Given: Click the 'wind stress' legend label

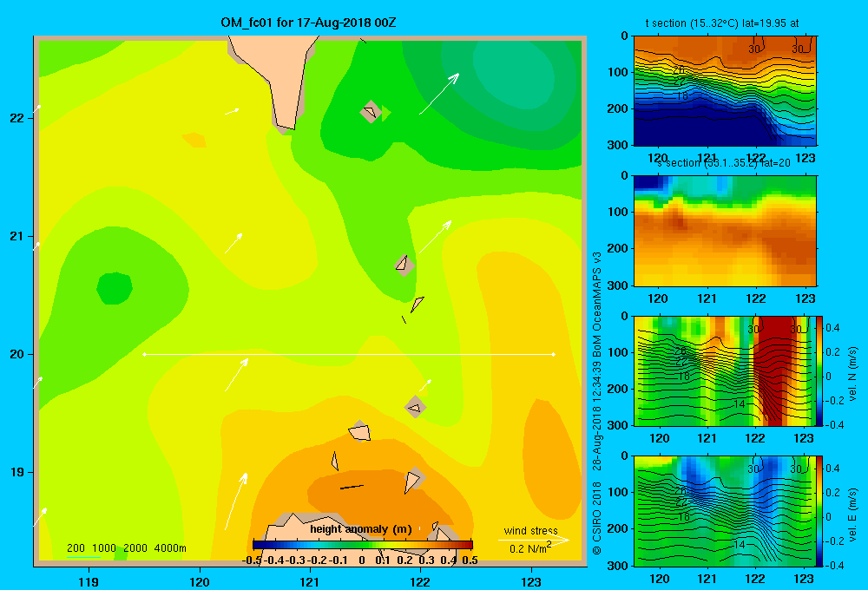Looking at the screenshot, I should coord(531,530).
